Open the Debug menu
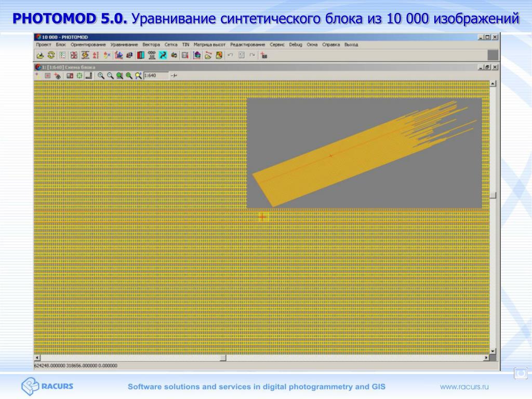 click(296, 45)
